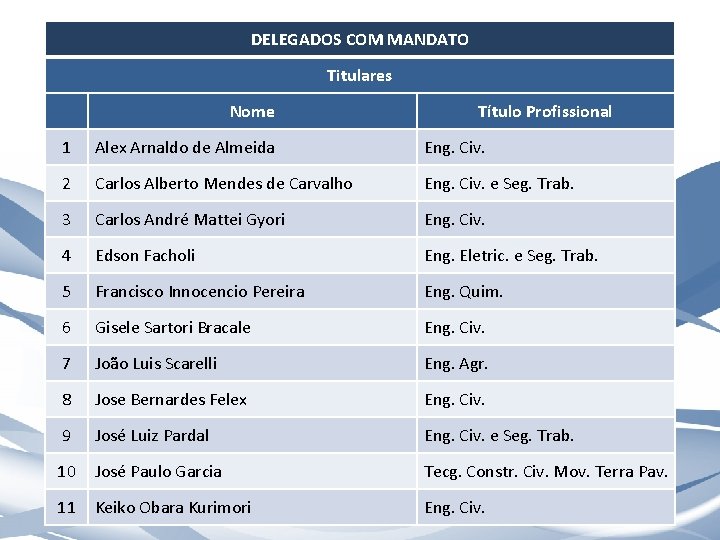Click Carlos Alberto Mendes de Carvalho cell
Viewport: 720px width, 540px height.
(252, 183)
